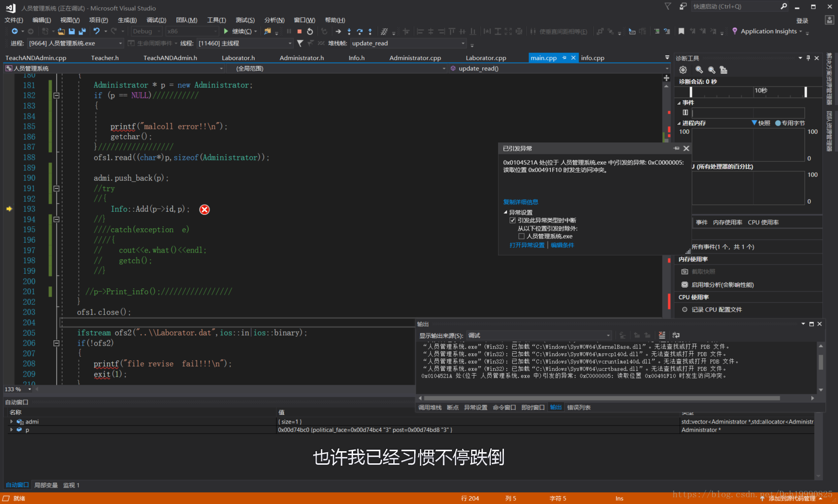Click the reset view chart icon in diagnostics
838x504 pixels.
pos(724,70)
